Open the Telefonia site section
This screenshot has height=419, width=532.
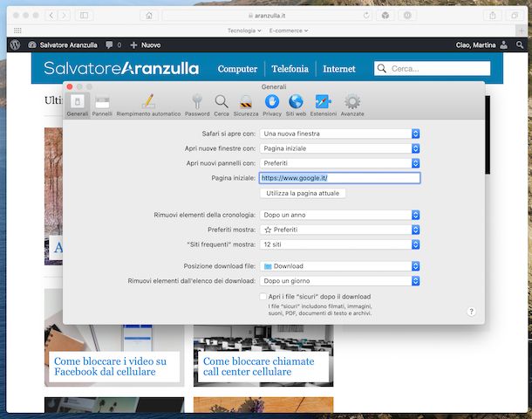click(x=290, y=69)
